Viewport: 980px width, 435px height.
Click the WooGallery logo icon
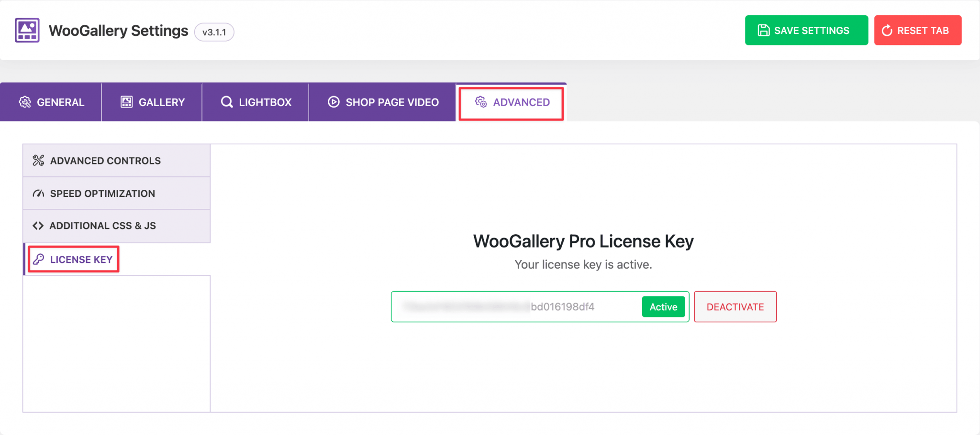tap(26, 30)
